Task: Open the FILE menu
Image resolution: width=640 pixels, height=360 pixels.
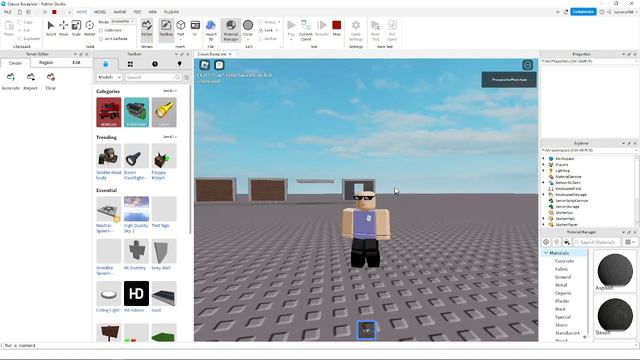Action: point(8,12)
